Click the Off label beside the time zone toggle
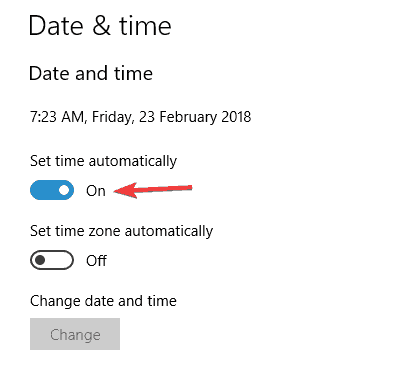The width and height of the screenshot is (409, 374). click(96, 261)
